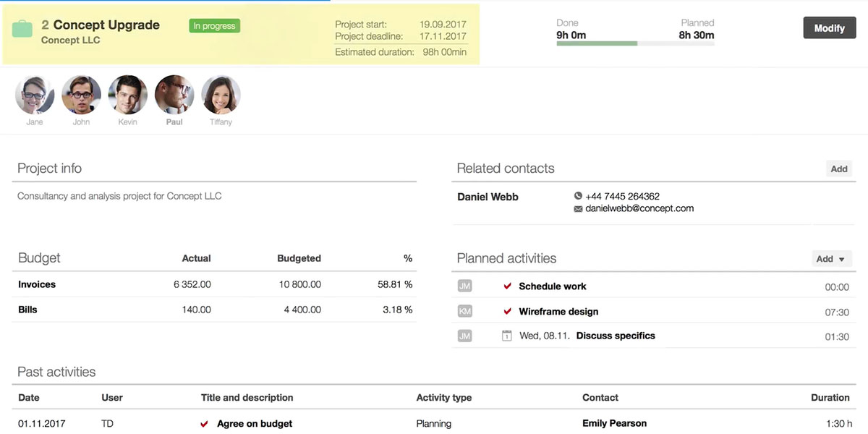
Task: Sort past activities by the Date column header
Action: (x=29, y=397)
